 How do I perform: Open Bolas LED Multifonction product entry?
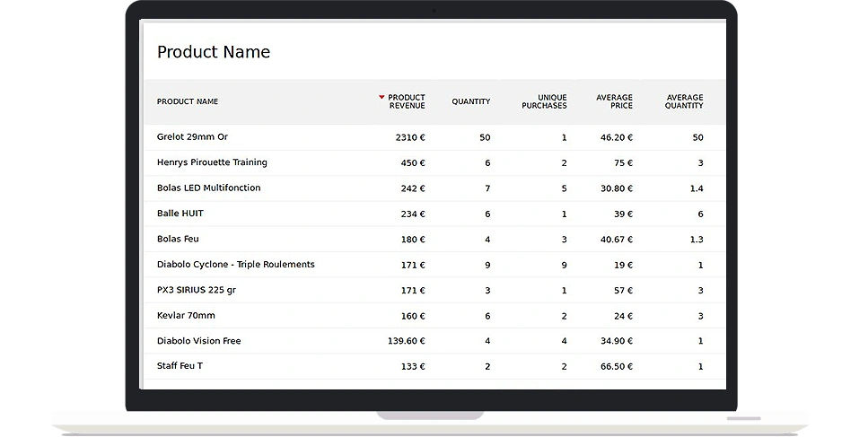point(208,188)
